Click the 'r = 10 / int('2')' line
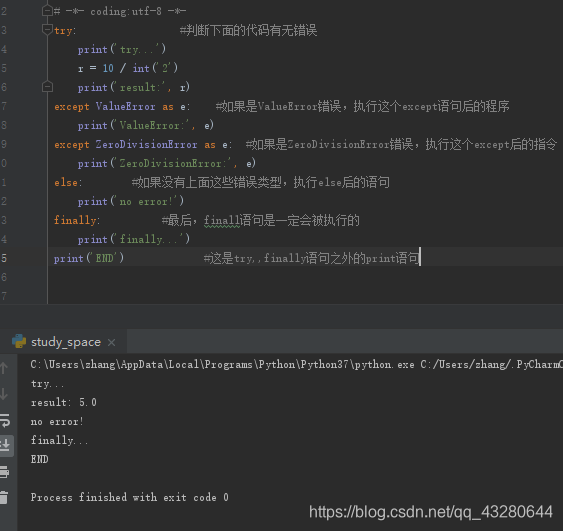 tap(127, 68)
